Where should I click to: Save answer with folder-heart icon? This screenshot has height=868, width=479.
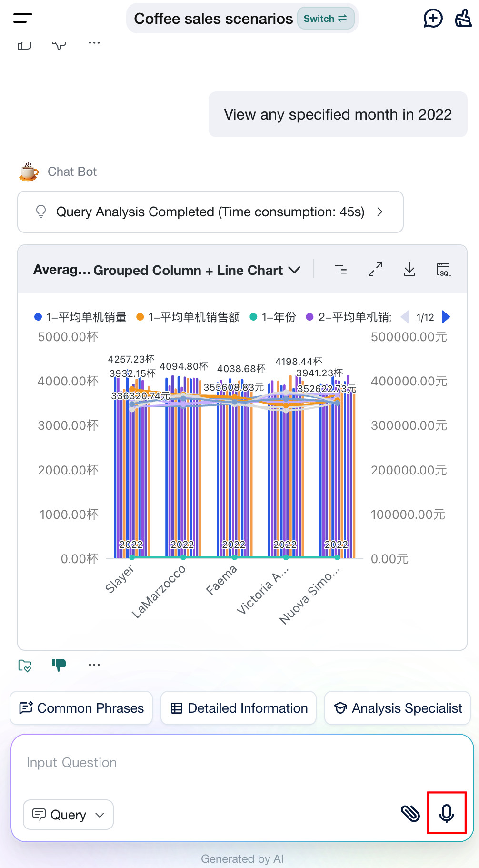[x=25, y=665]
